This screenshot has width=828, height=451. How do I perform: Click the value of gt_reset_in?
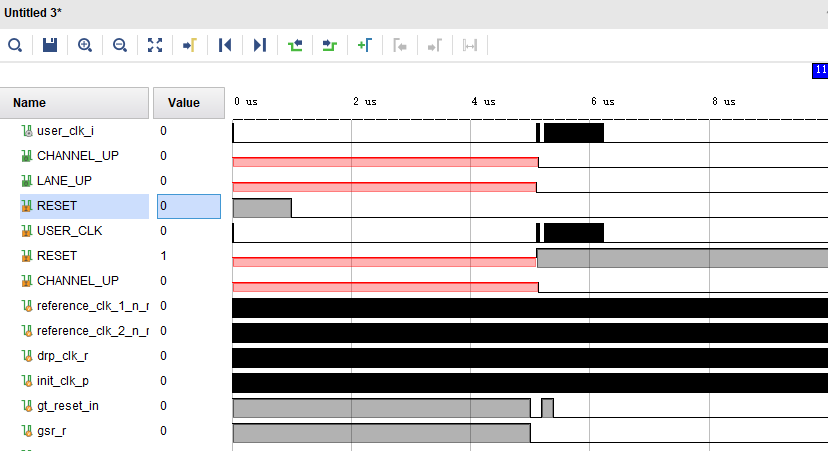click(163, 406)
